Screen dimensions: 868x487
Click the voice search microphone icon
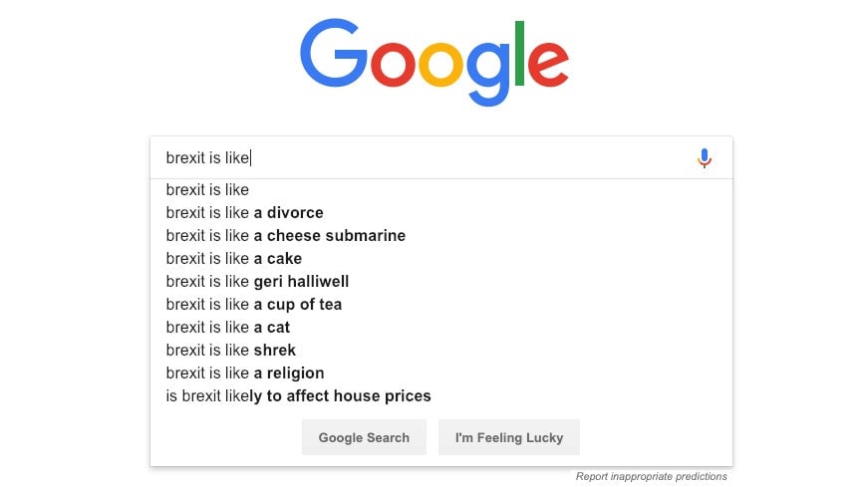point(705,158)
